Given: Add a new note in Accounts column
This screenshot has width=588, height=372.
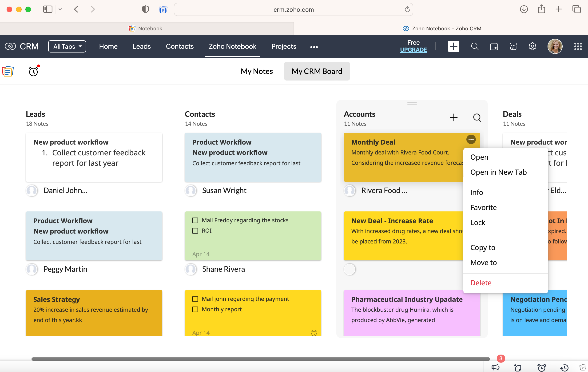Looking at the screenshot, I should tap(453, 117).
